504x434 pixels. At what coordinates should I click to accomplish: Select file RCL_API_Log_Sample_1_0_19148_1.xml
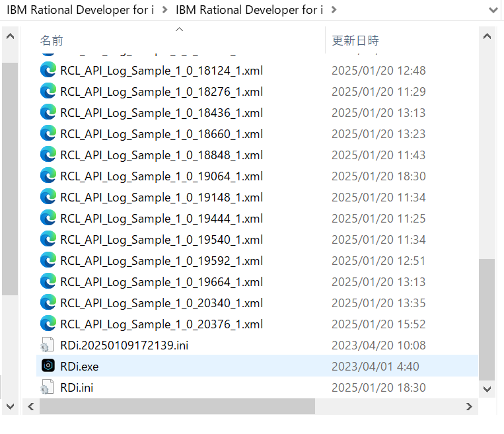pyautogui.click(x=162, y=198)
